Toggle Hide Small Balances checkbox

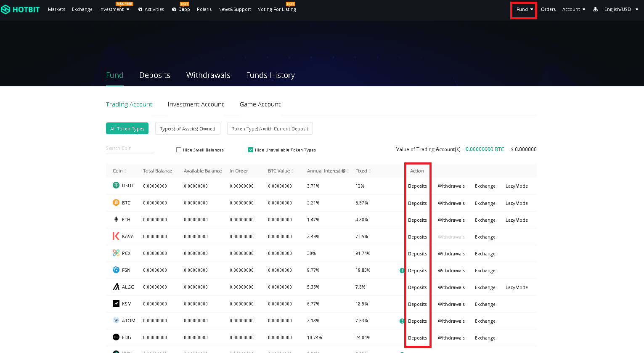pyautogui.click(x=179, y=150)
